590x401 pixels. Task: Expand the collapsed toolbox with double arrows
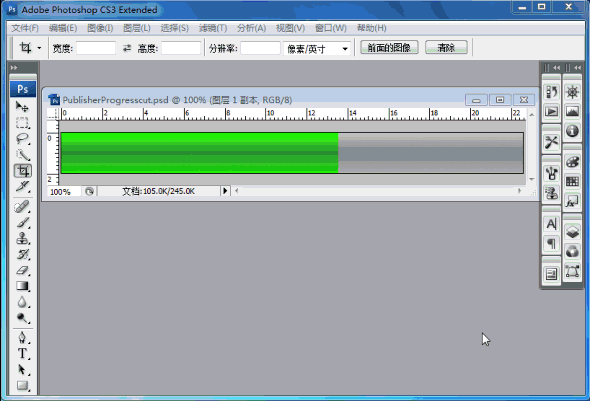[14, 68]
